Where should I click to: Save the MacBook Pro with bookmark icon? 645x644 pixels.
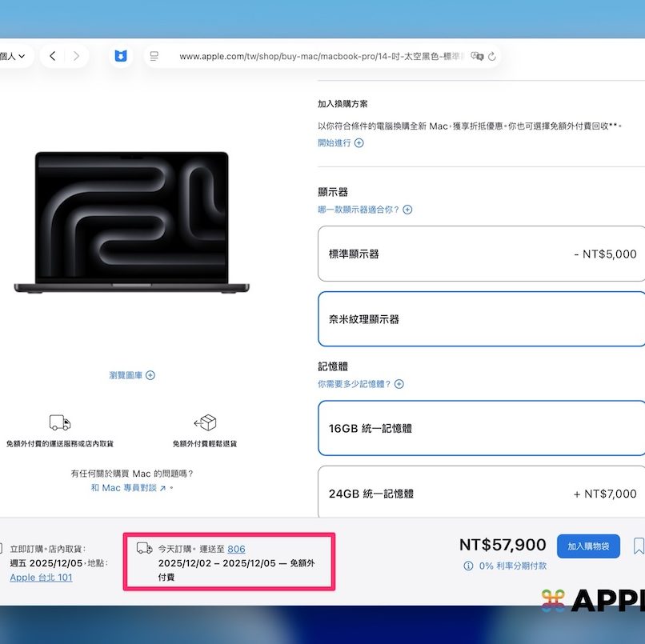pyautogui.click(x=638, y=546)
